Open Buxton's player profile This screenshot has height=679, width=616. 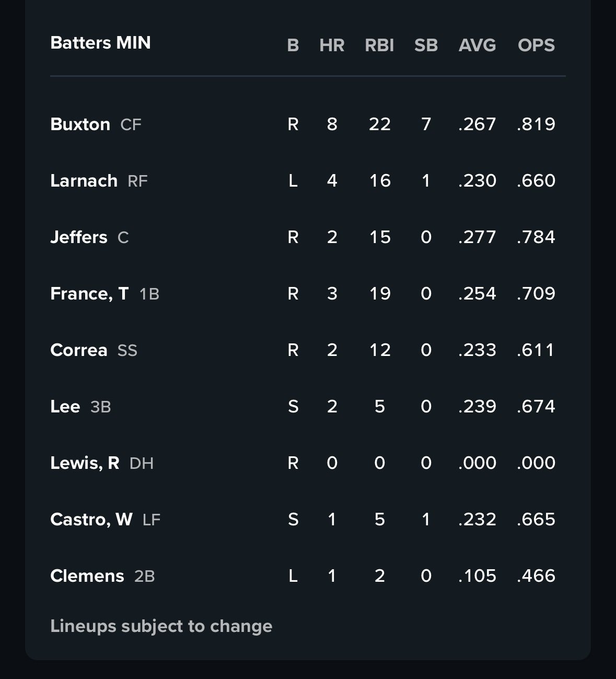(80, 124)
